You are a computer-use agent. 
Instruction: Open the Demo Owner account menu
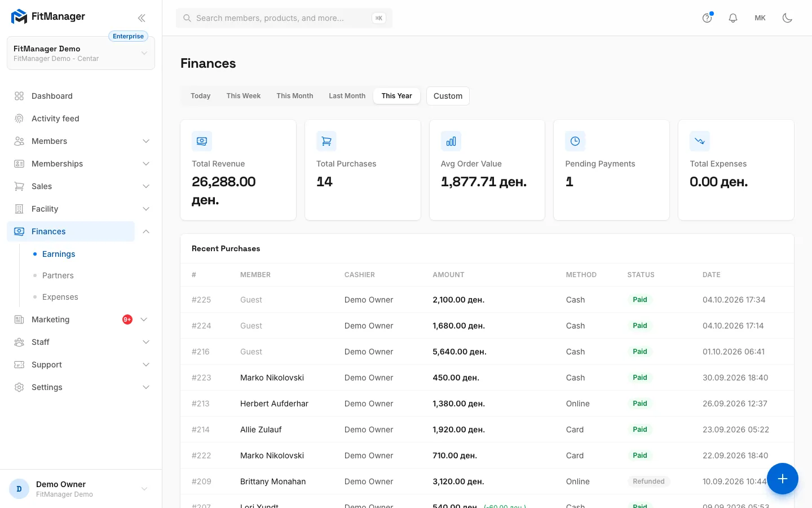(81, 489)
